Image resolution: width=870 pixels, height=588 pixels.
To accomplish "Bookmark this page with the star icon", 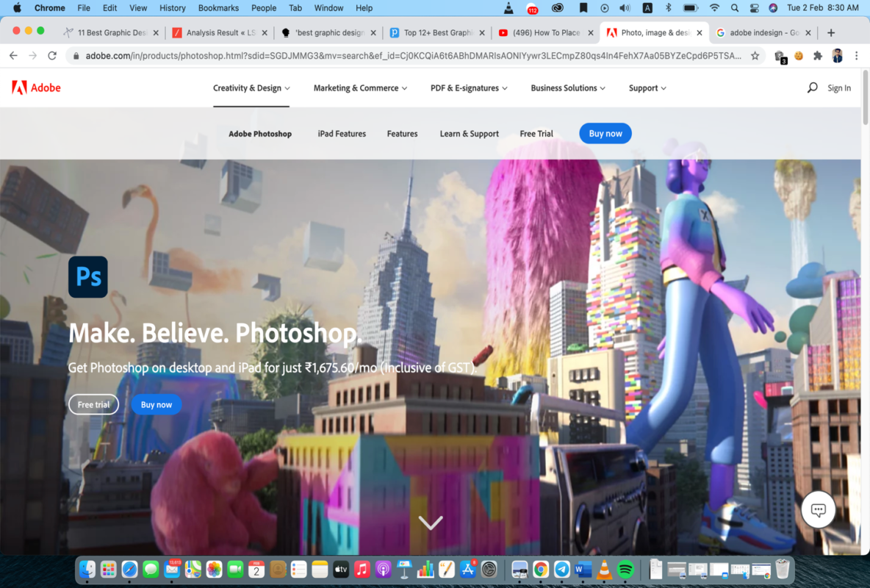I will (755, 56).
